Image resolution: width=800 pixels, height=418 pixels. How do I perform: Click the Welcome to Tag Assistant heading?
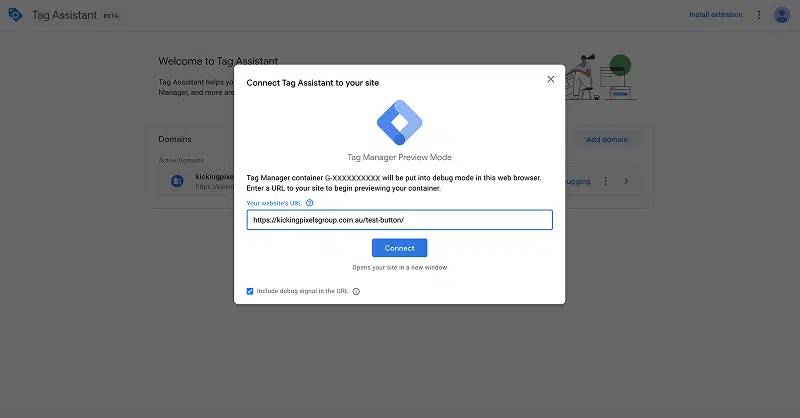[x=218, y=61]
